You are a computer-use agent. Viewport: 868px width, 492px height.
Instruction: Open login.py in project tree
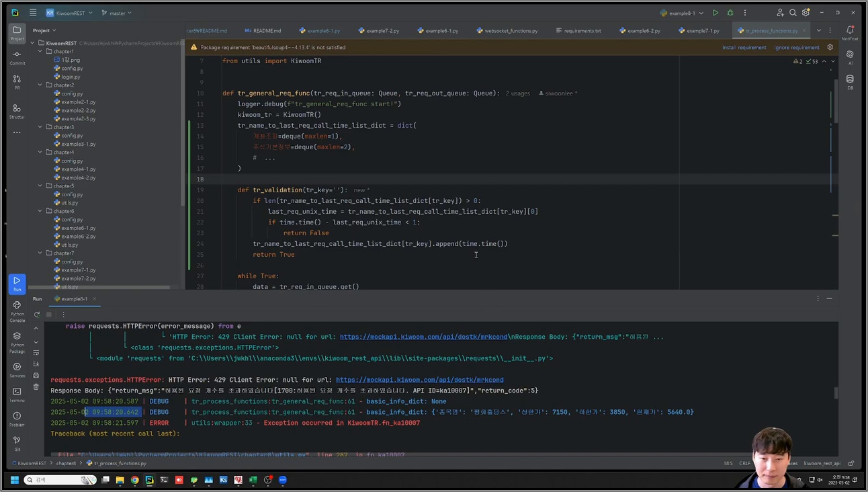pos(71,77)
